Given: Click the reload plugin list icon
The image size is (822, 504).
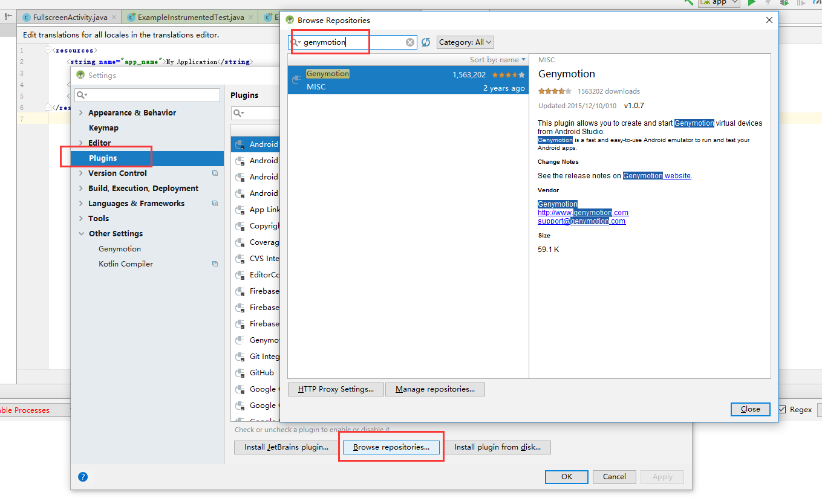Looking at the screenshot, I should [426, 42].
